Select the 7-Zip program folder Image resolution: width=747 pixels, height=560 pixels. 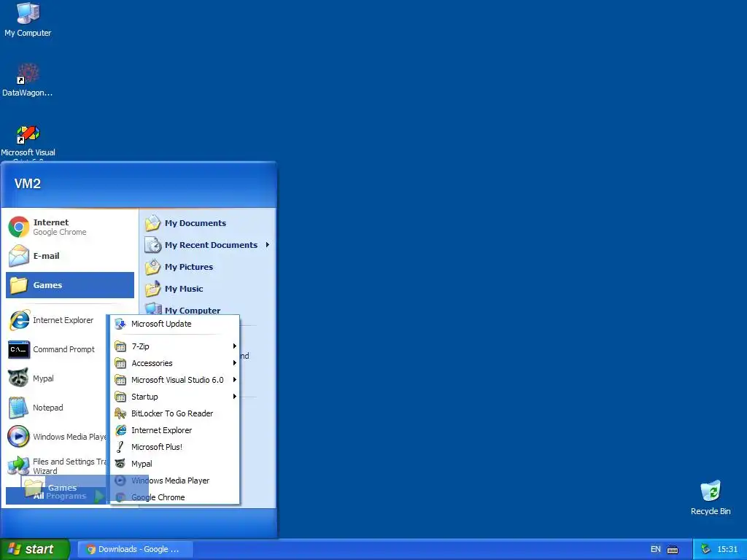coord(175,346)
